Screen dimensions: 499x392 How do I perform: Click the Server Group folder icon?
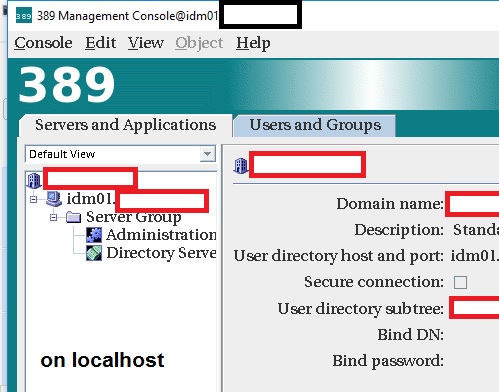74,217
